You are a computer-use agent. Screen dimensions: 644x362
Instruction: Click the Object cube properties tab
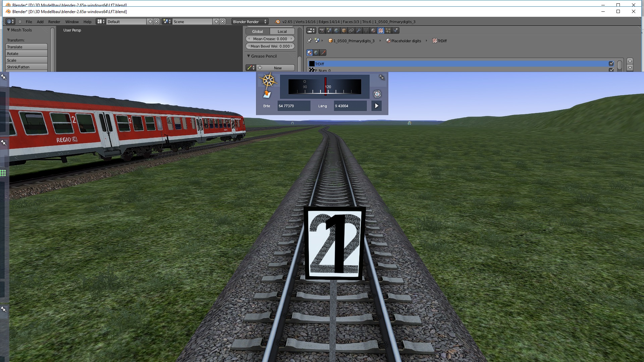[344, 31]
